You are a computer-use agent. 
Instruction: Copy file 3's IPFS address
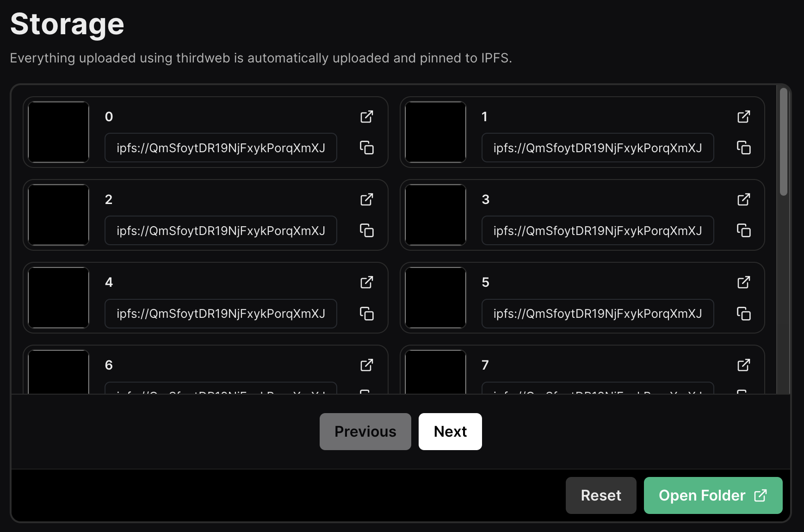743,230
